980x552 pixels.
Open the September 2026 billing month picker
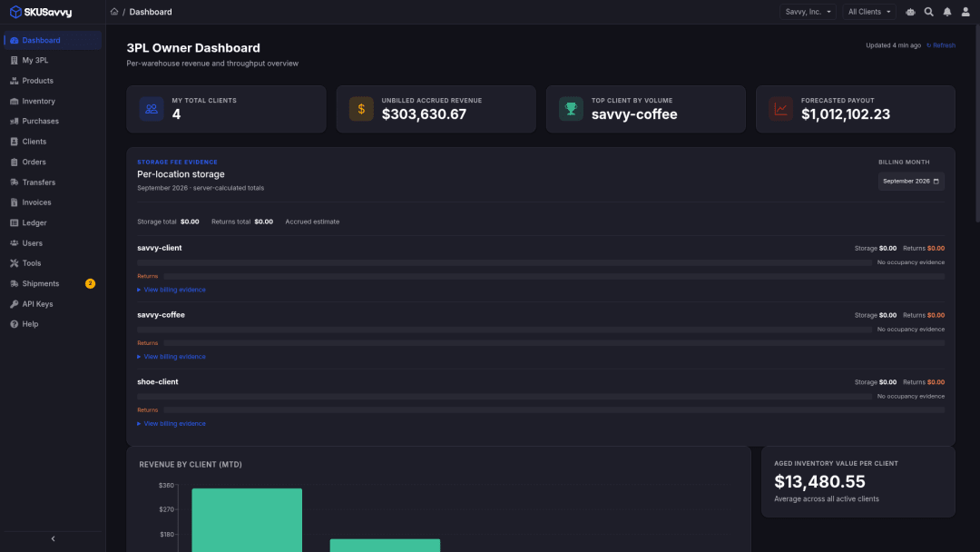tap(911, 182)
